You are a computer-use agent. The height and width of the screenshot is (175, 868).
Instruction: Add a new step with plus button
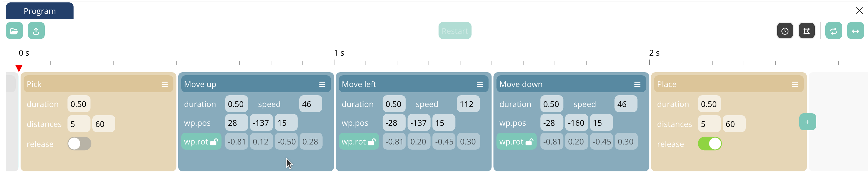point(807,122)
